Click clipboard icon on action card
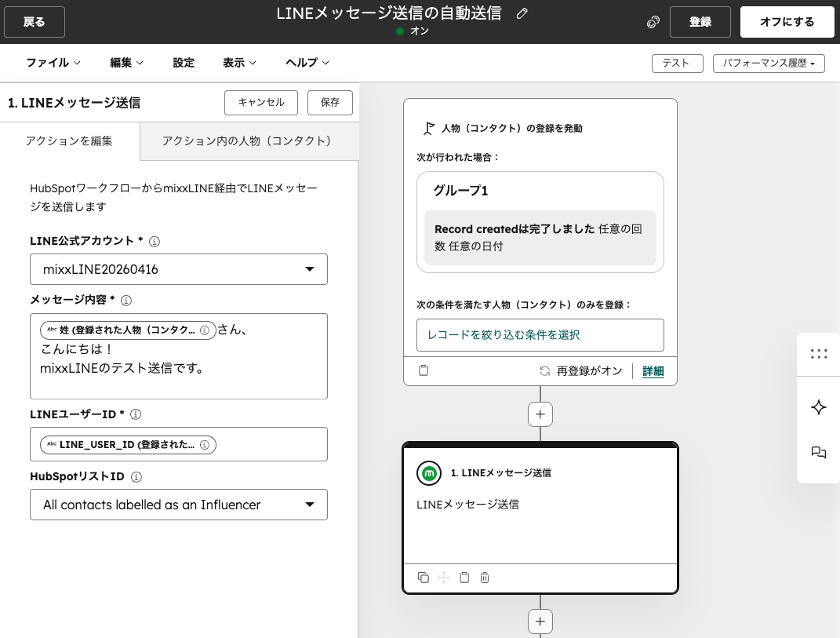This screenshot has width=840, height=638. coord(464,578)
